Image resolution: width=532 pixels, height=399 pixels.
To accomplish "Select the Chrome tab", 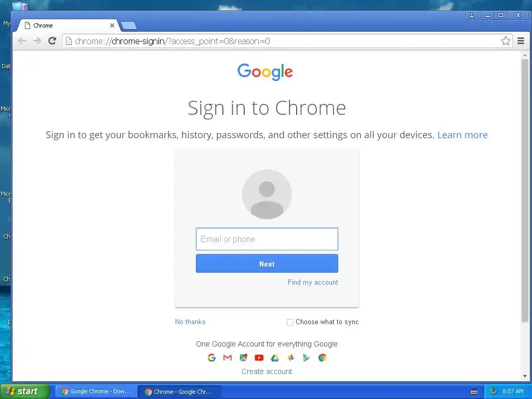I will pyautogui.click(x=68, y=25).
